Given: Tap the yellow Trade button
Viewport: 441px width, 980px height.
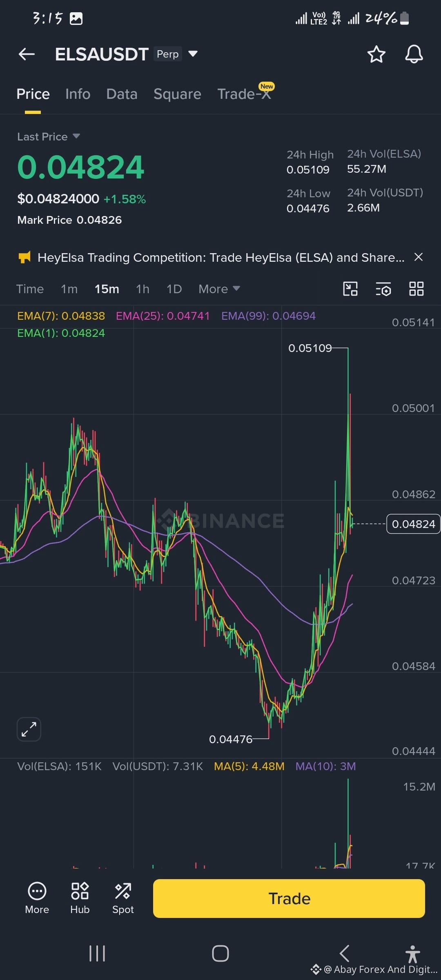Looking at the screenshot, I should click(289, 898).
